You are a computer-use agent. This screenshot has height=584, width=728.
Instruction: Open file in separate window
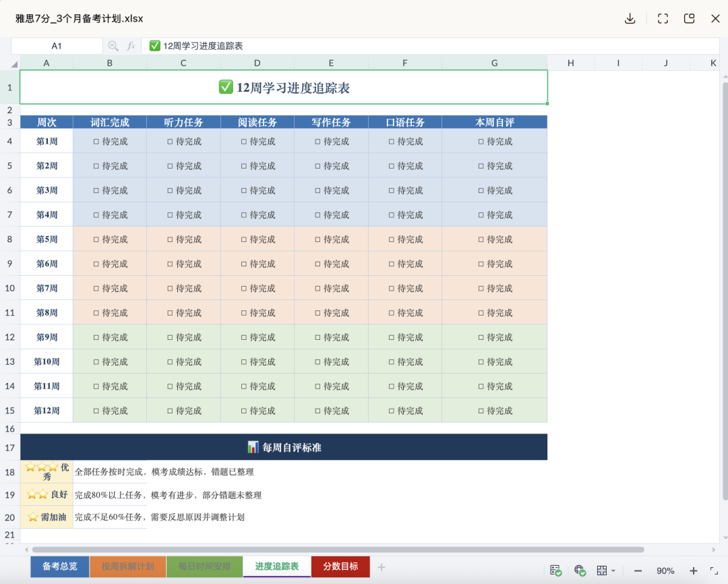coord(689,19)
